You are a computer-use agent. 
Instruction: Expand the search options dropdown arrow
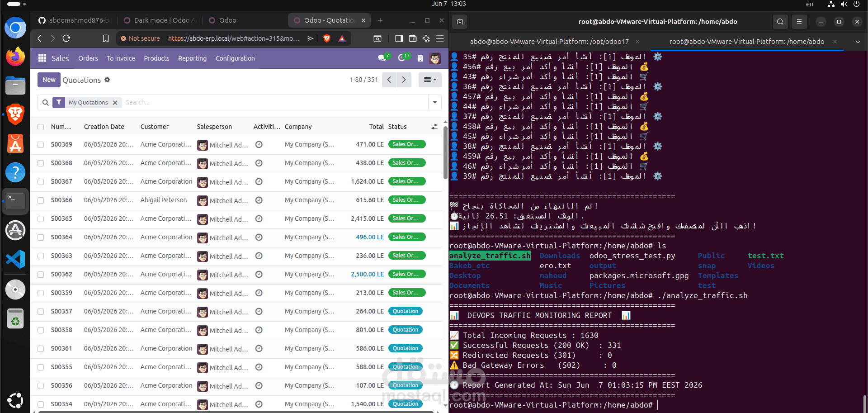pyautogui.click(x=434, y=102)
